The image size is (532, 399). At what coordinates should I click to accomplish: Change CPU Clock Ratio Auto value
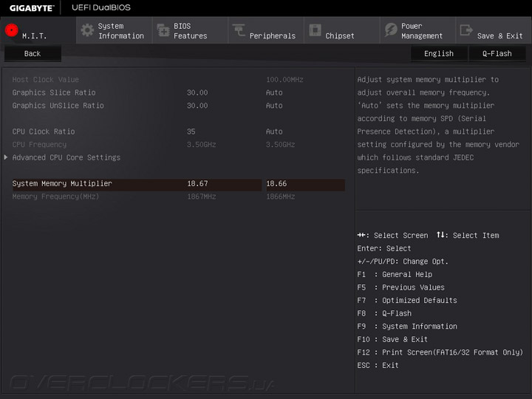click(x=274, y=132)
